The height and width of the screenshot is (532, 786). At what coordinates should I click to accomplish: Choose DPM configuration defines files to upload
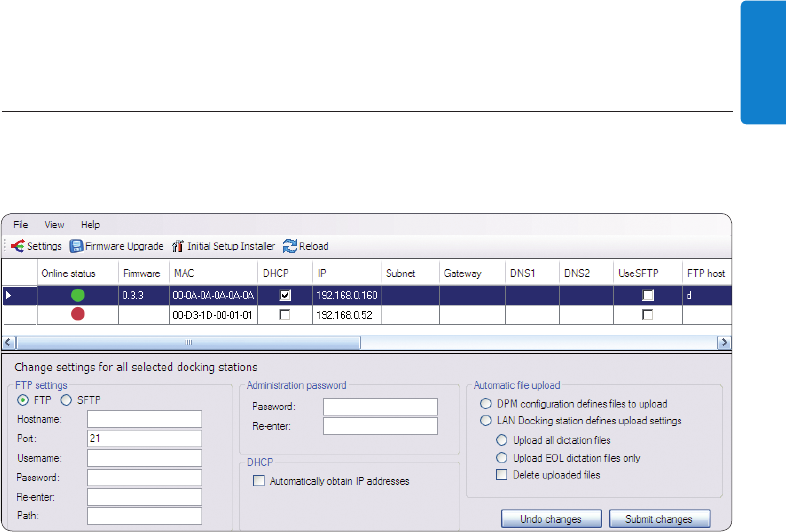487,404
